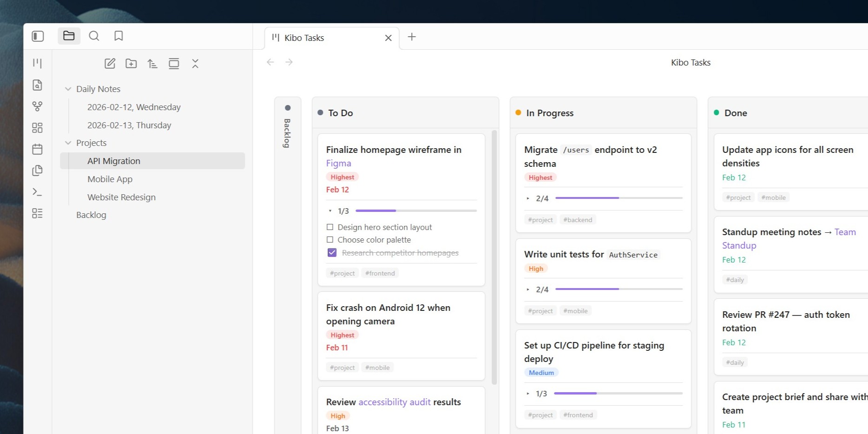Screen dimensions: 868x434
Task: Click the sort order icon above Daily Notes
Action: (152, 64)
